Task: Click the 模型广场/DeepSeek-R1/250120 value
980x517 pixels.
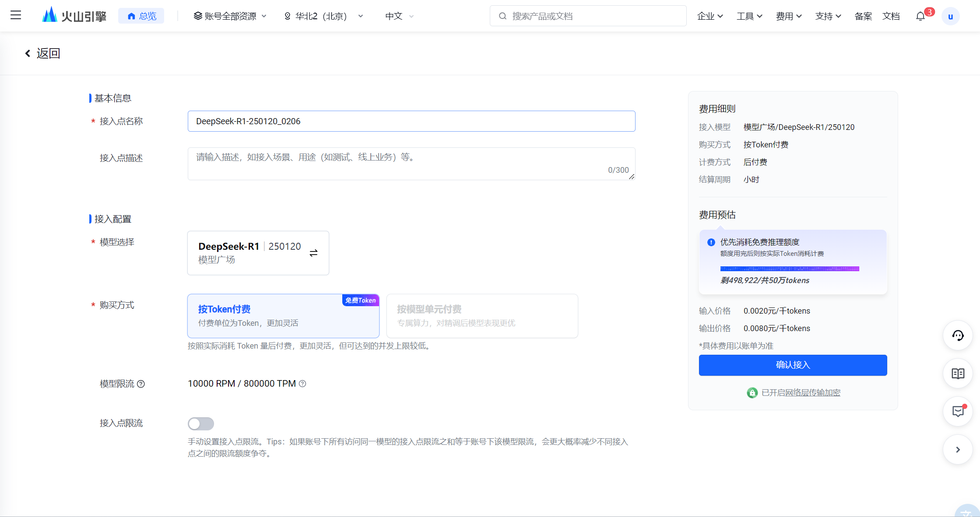Action: 799,127
